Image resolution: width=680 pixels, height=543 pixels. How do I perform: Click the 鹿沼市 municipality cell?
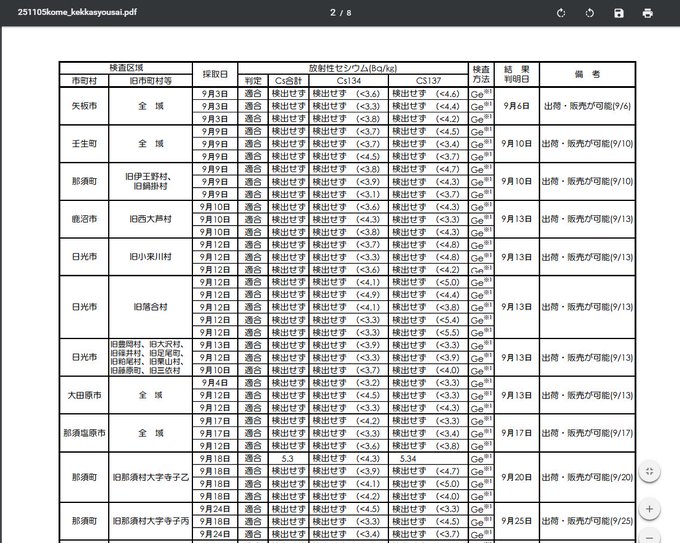[x=84, y=219]
